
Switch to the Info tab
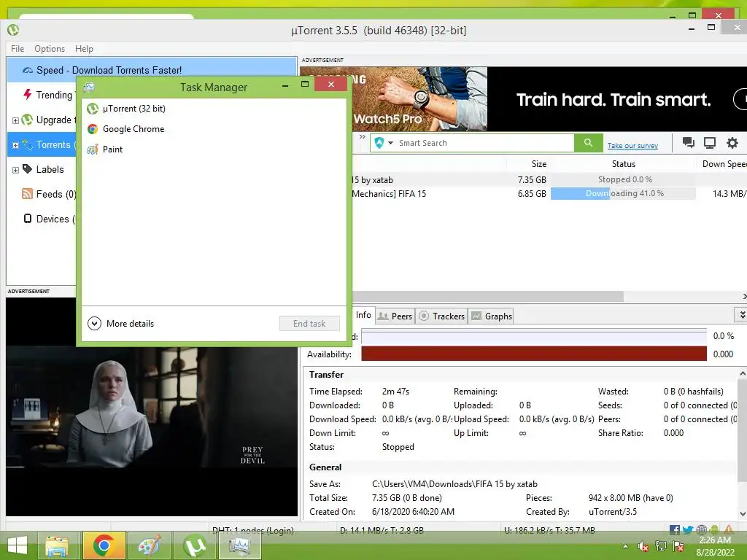(363, 315)
